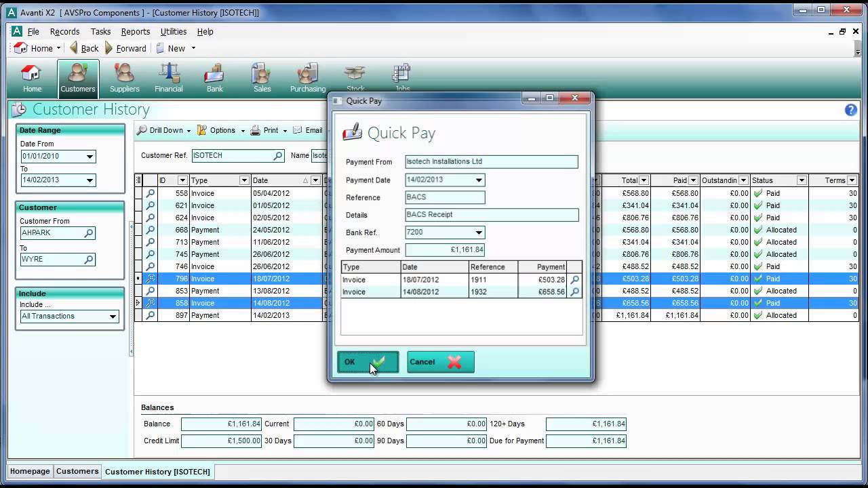
Task: Open the magnifier for row ID 558
Action: 151,193
